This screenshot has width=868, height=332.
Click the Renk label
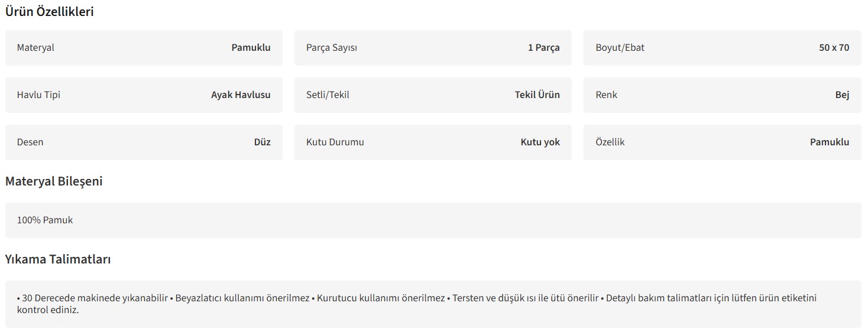(607, 95)
